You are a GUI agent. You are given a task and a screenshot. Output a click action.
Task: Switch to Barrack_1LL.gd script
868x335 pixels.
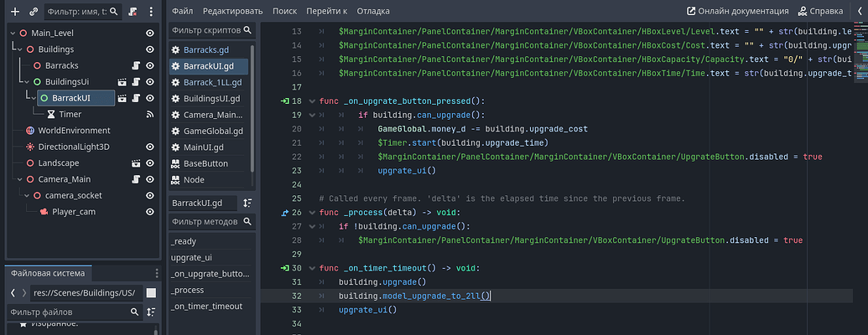click(x=213, y=82)
